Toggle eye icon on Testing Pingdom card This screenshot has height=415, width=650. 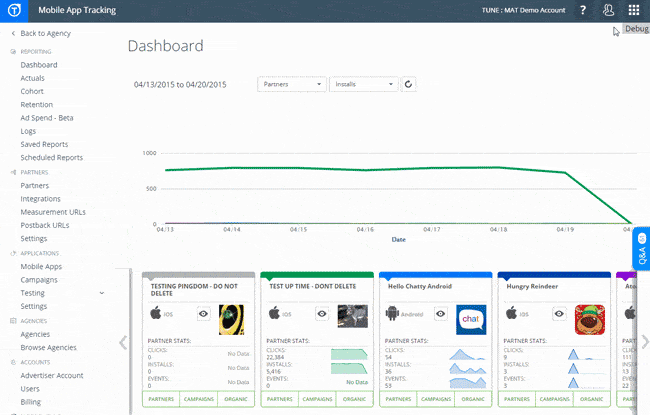click(x=203, y=313)
